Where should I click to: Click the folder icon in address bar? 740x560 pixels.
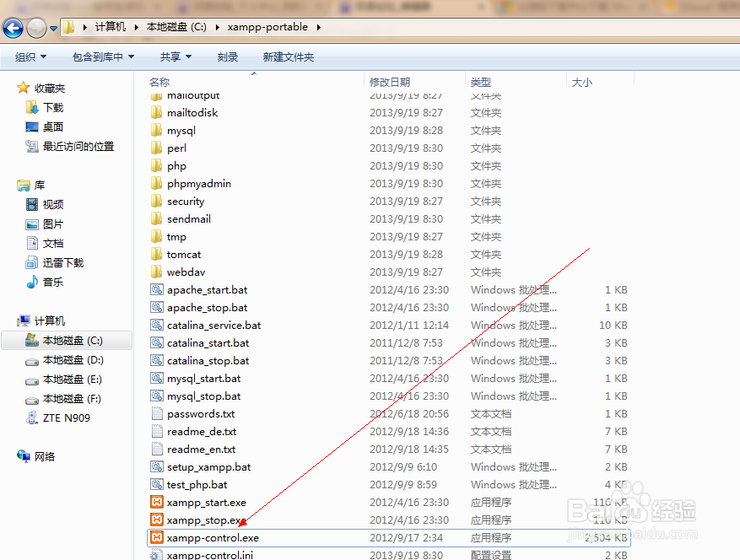pyautogui.click(x=69, y=27)
